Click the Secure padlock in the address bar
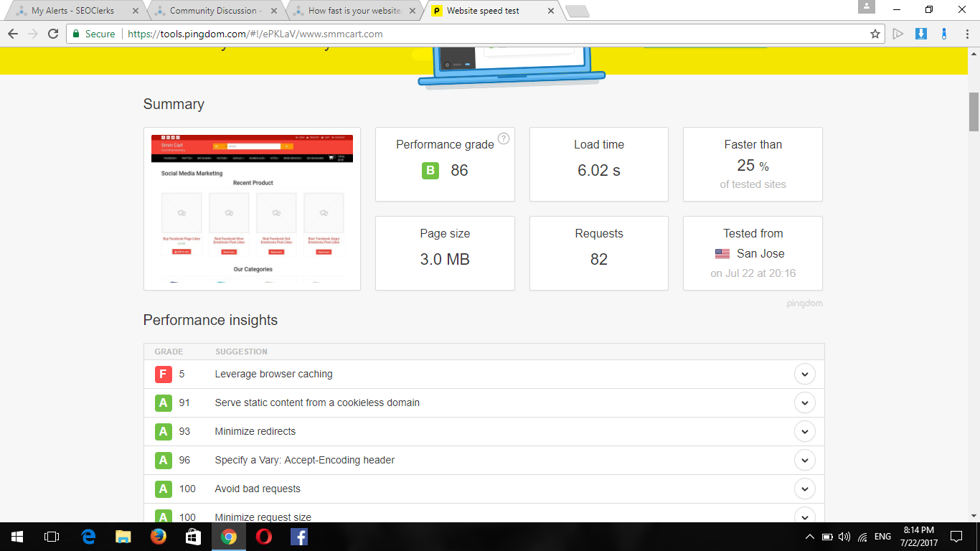Screen dimensions: 980x551 pos(77,34)
